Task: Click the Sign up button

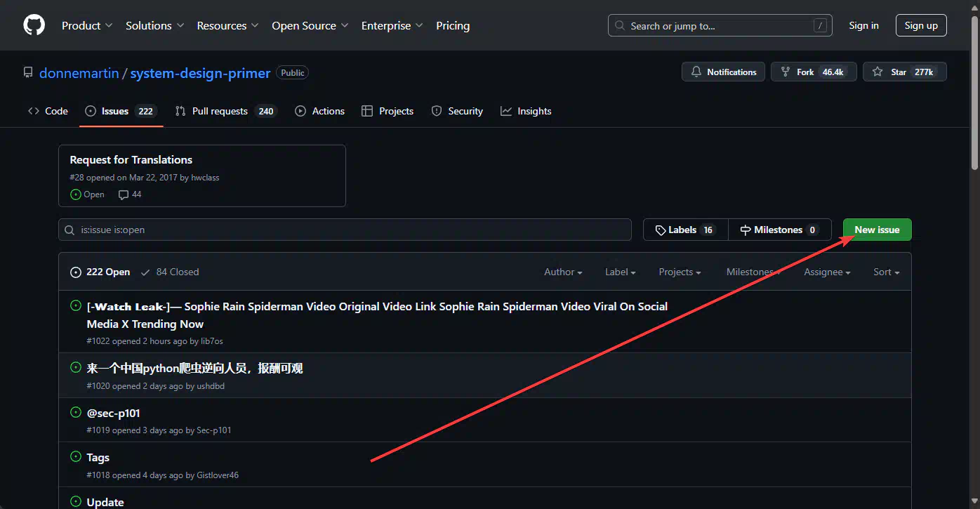Action: pos(921,25)
